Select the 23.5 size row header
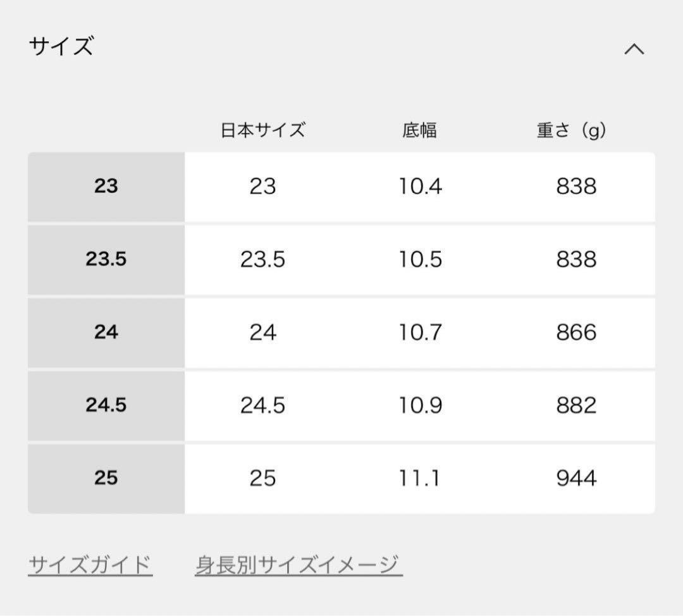The image size is (683, 616). click(x=106, y=259)
